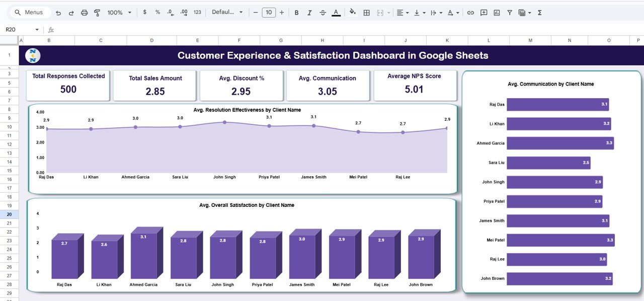Insert a comment
This screenshot has width=644, height=301.
pyautogui.click(x=484, y=12)
